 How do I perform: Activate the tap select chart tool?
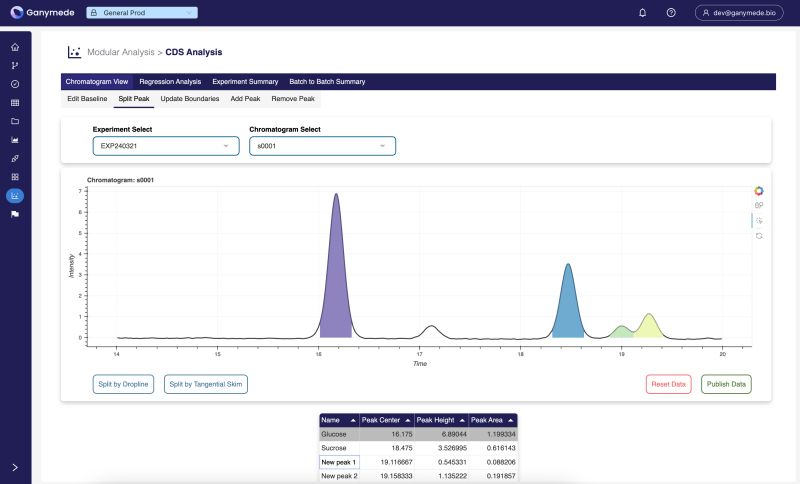[759, 221]
